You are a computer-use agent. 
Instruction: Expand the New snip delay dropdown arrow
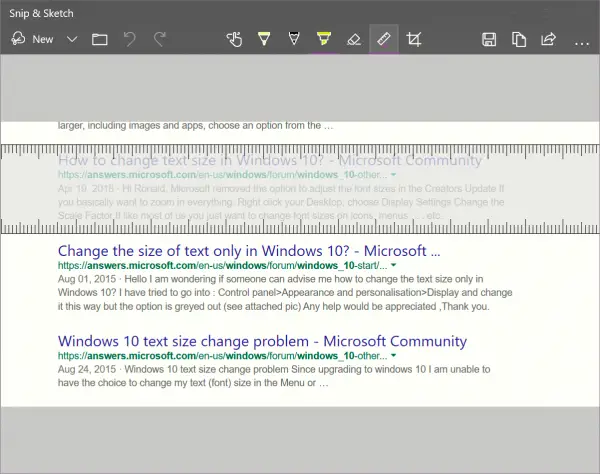(72, 39)
